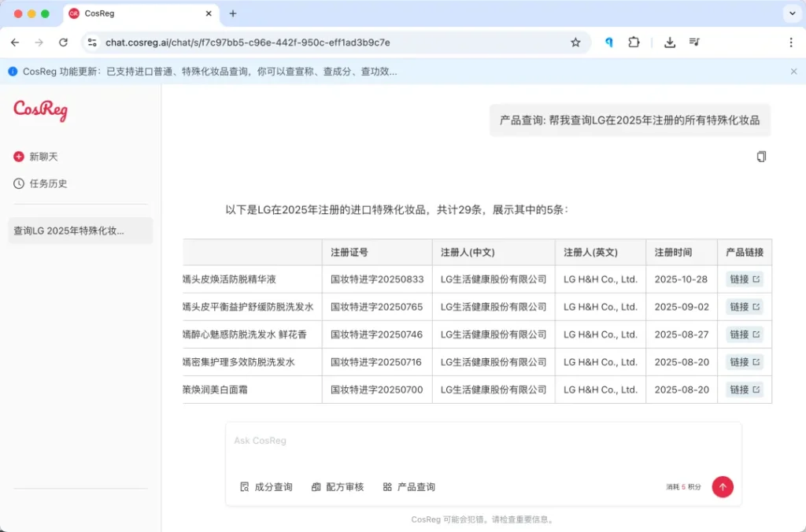Choose 成分查询 ingredient query mode
Image resolution: width=806 pixels, height=532 pixels.
266,487
